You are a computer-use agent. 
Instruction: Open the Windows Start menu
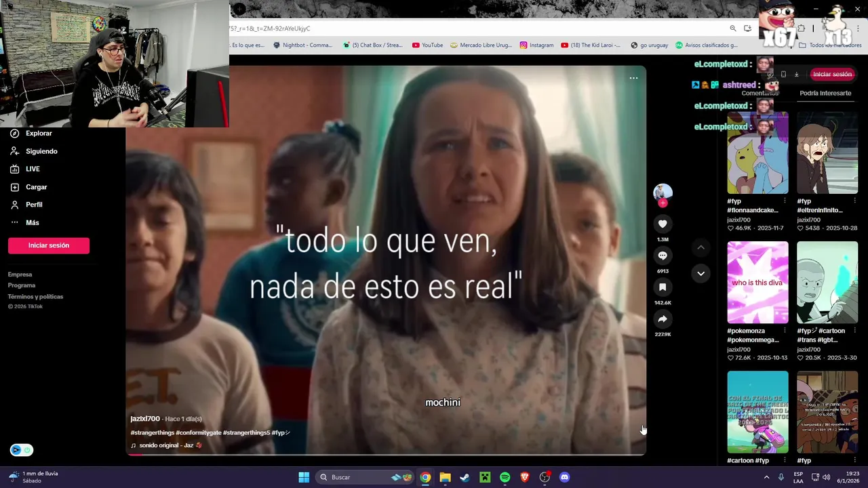304,477
